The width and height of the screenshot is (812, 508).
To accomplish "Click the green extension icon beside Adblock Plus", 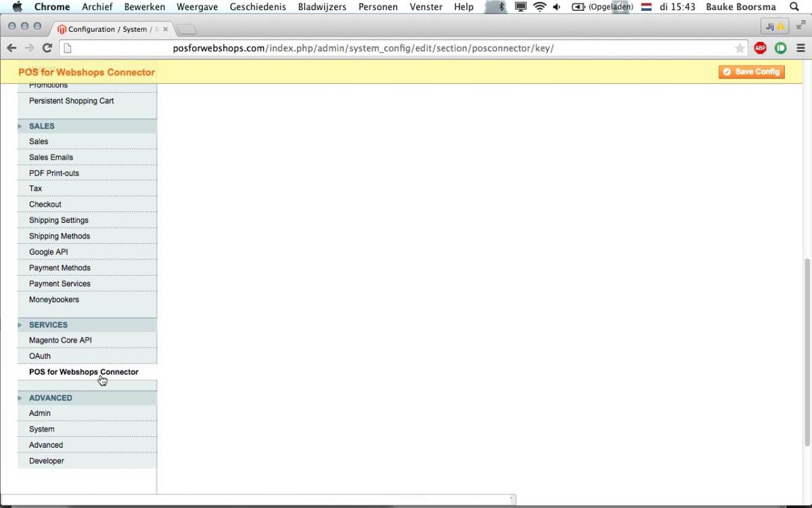I will coord(780,48).
